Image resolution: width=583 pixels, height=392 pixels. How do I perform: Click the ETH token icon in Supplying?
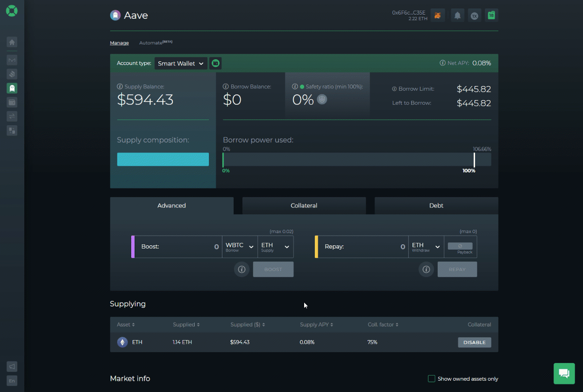tap(122, 342)
